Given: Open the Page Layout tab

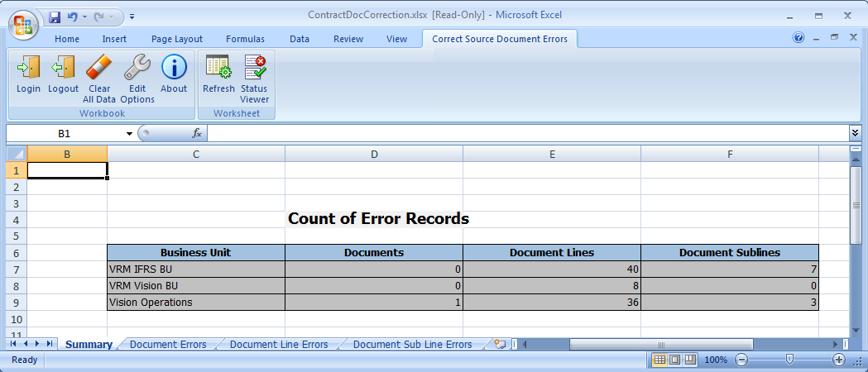Looking at the screenshot, I should 177,39.
